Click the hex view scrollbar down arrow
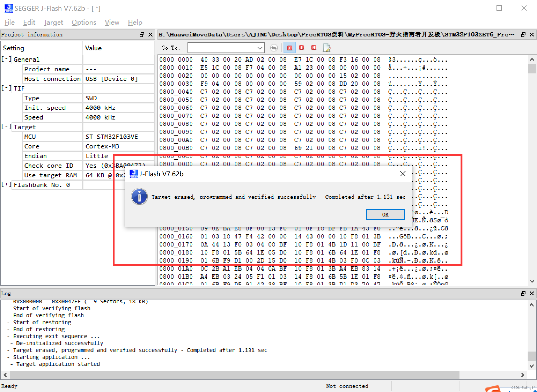The image size is (537, 392). 532,281
